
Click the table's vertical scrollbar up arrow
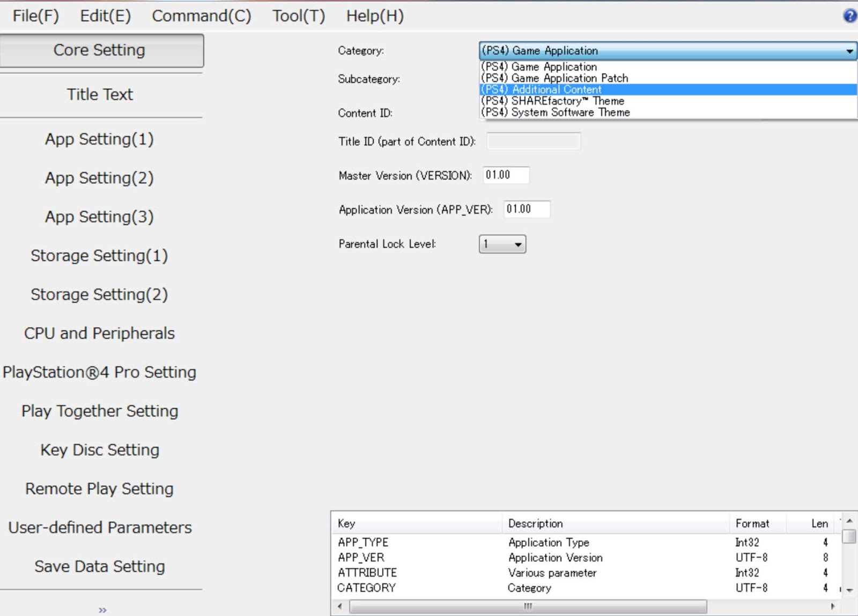(x=849, y=521)
